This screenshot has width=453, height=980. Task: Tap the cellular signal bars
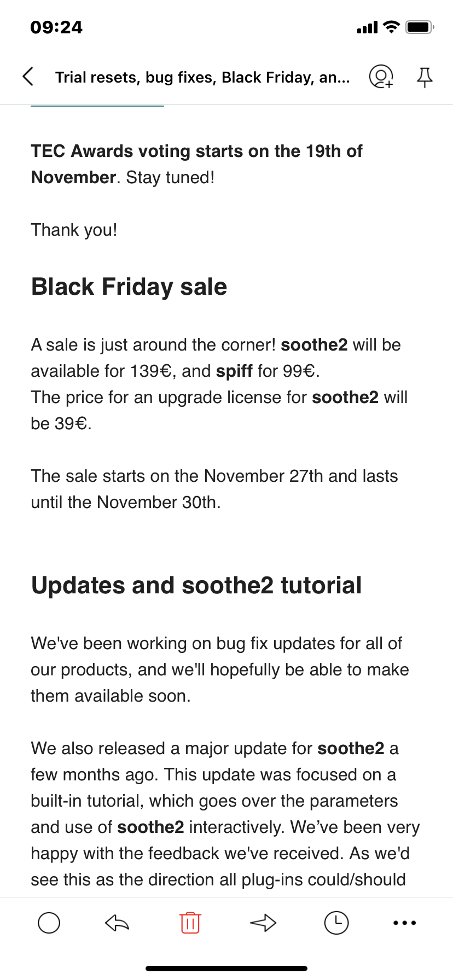point(367,27)
